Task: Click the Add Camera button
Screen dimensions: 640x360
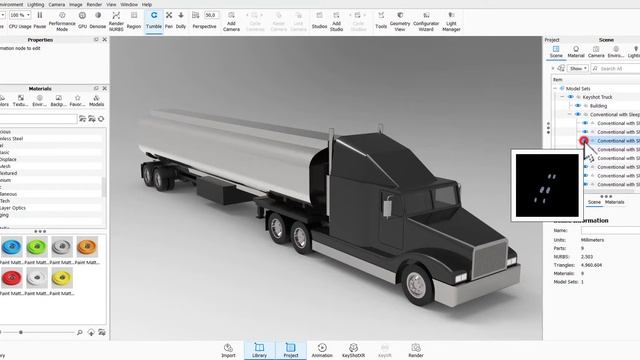Action: click(x=231, y=21)
